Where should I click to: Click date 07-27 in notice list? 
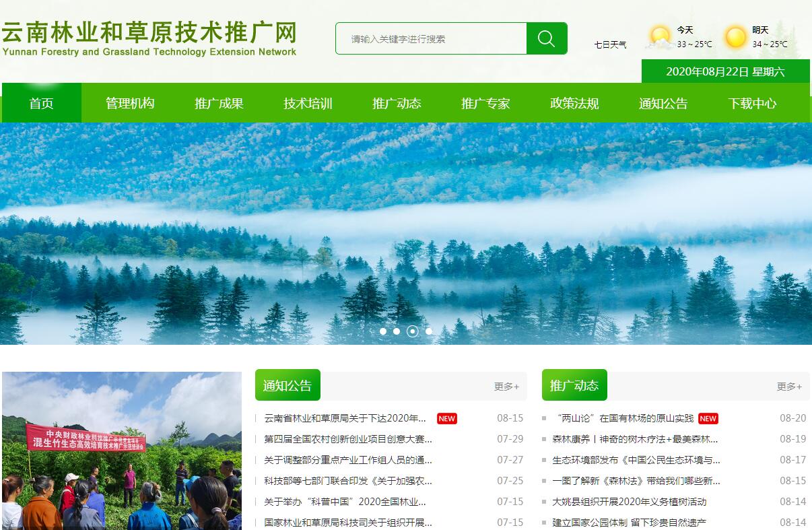510,460
